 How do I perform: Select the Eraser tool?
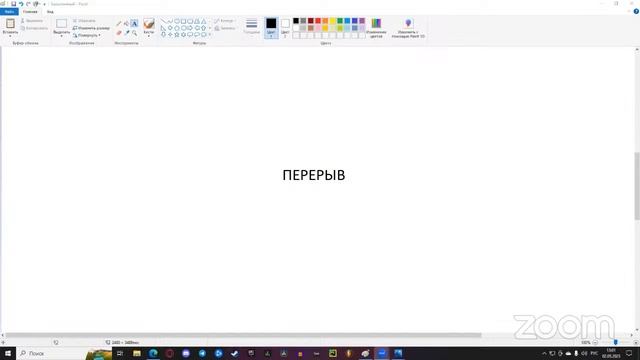coord(119,33)
